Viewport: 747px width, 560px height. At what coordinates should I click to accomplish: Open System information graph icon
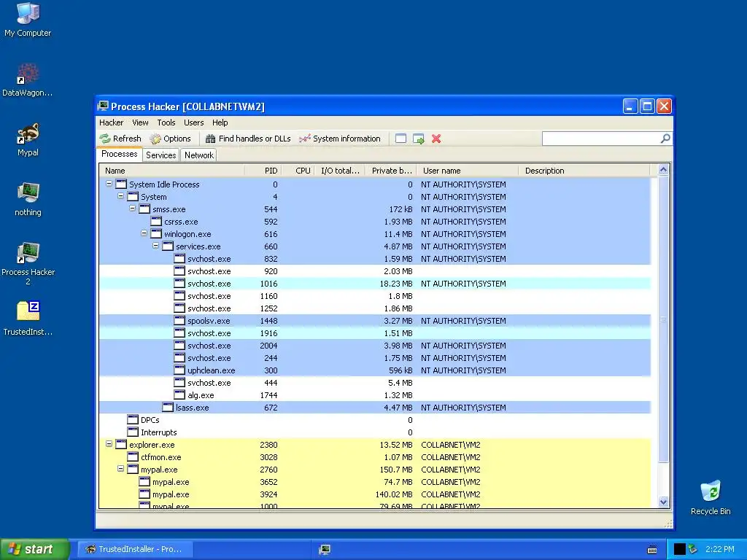pos(305,139)
